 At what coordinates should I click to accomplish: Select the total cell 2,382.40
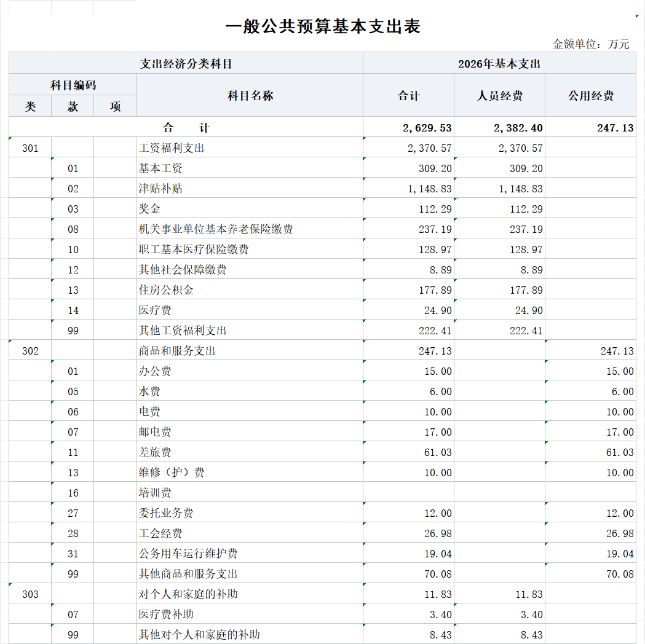pos(500,127)
